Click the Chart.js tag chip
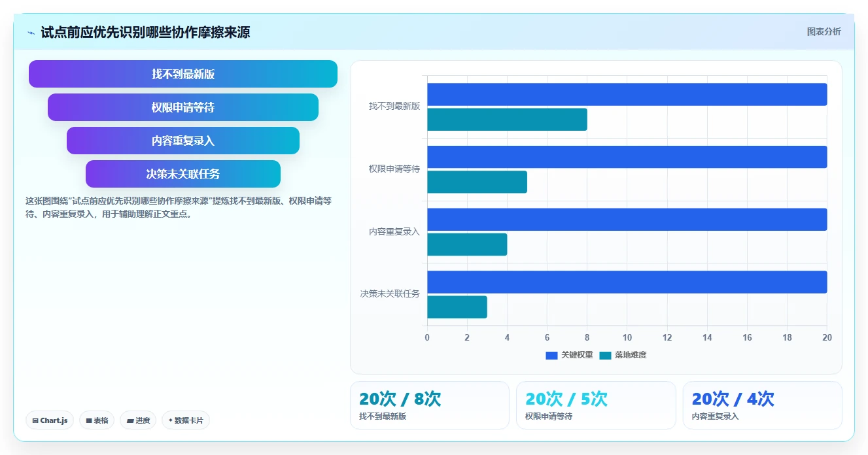 (50, 420)
